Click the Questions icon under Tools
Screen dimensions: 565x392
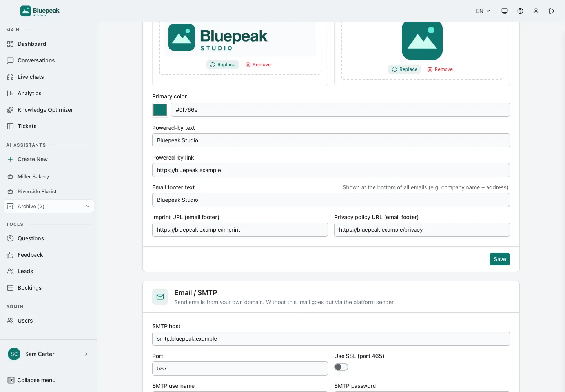(10, 238)
